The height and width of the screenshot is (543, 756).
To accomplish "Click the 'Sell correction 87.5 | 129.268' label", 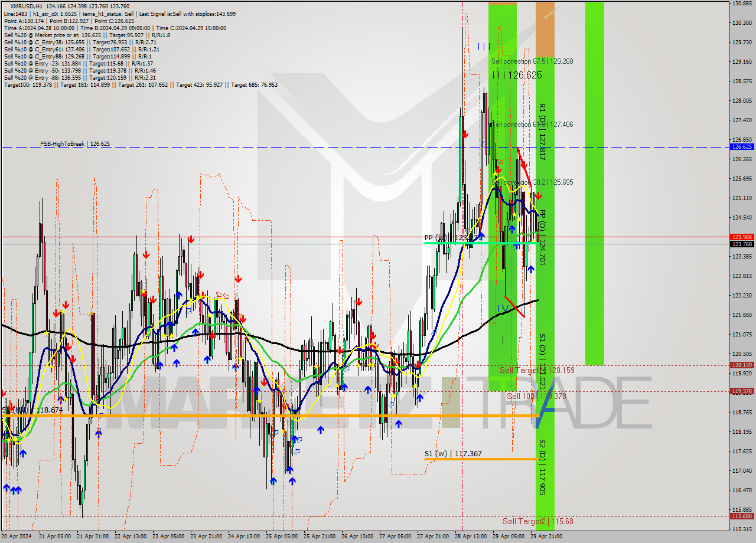I will [532, 61].
